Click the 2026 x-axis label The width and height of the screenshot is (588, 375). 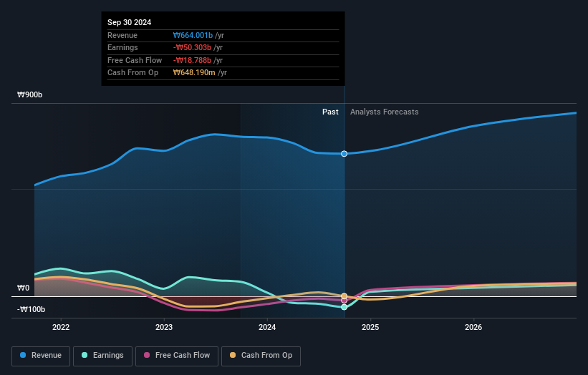(473, 328)
